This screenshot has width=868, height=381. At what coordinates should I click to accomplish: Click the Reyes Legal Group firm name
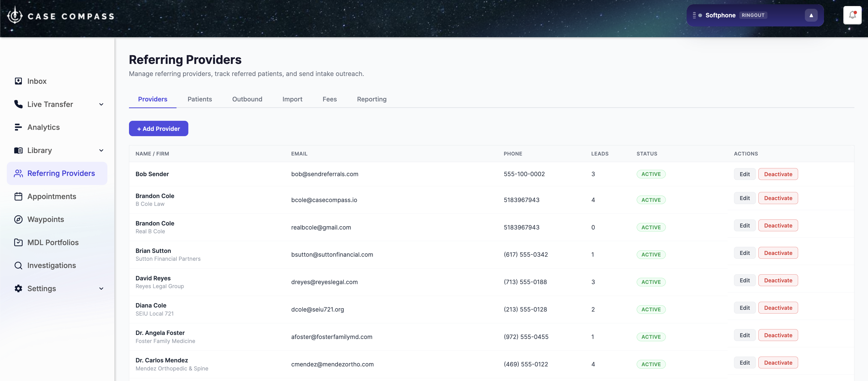click(x=160, y=286)
